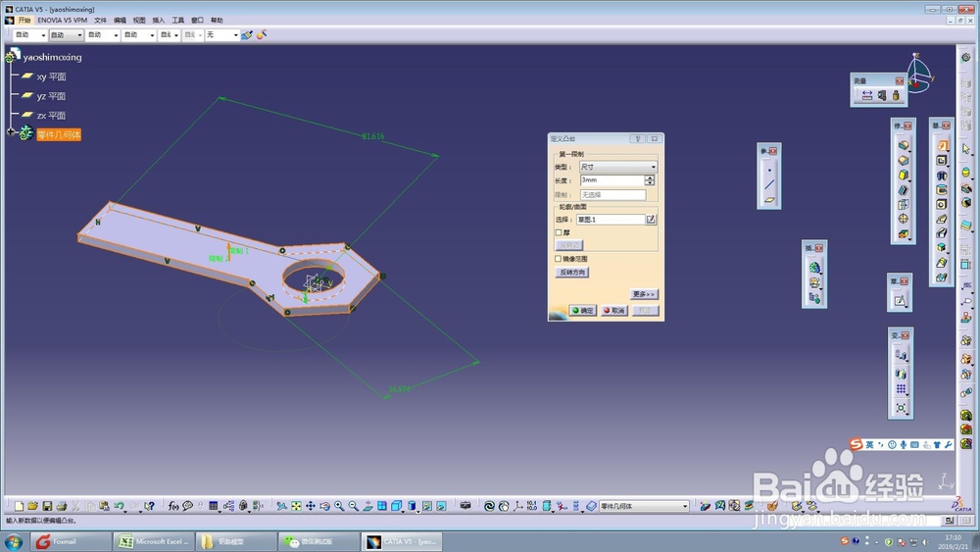Screen dimensions: 980x552
Task: Click 更多>> More button in dialog
Action: (x=644, y=294)
